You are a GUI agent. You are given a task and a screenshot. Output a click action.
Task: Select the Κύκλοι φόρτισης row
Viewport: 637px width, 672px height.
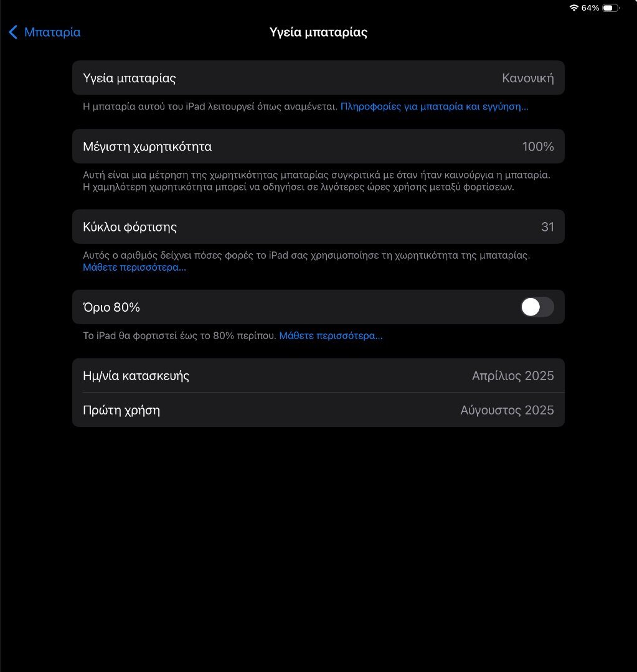(318, 226)
